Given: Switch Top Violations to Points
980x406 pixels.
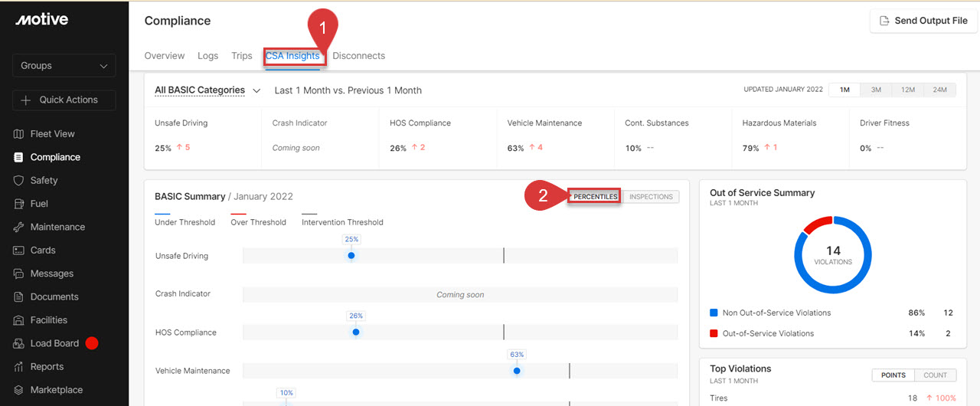Looking at the screenshot, I should click(893, 375).
